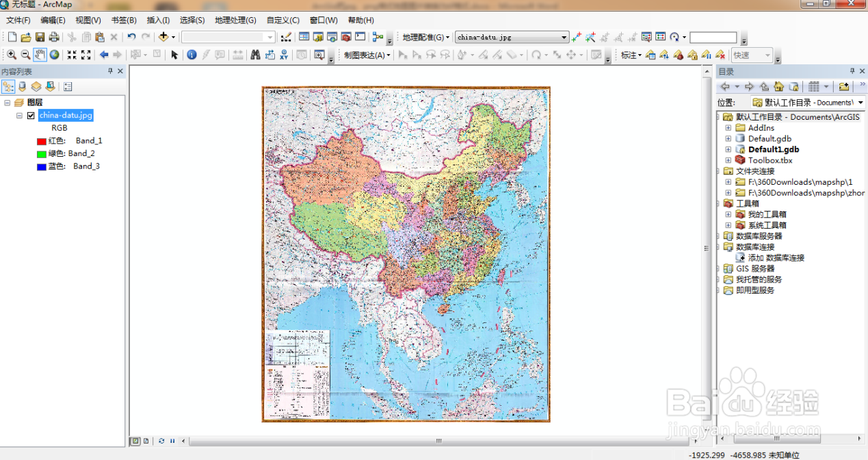Uncheck the china-datu.jpg layer visibility
Viewport: 868px width, 460px height.
(31, 116)
